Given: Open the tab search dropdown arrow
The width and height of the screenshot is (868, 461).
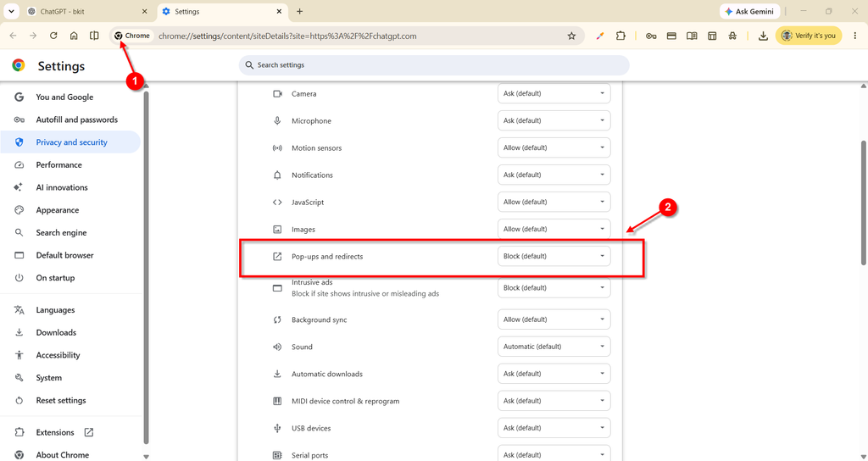Looking at the screenshot, I should tap(11, 11).
